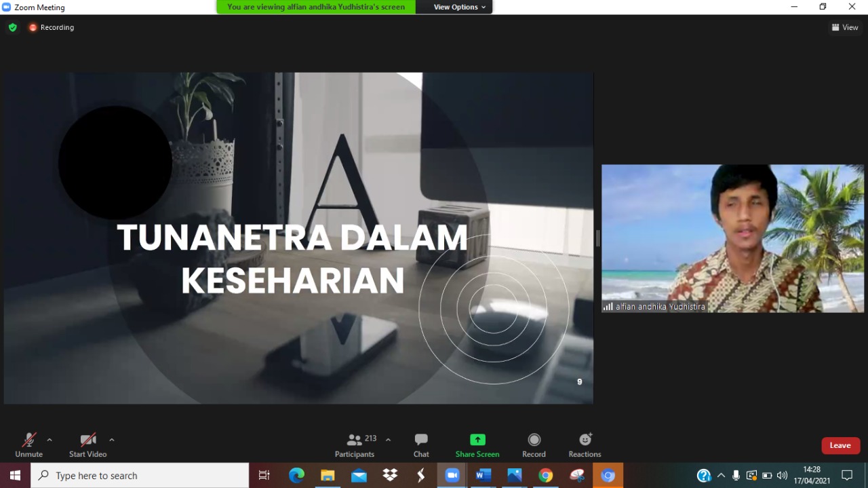
Task: Select alfian andhika Yudhistira's video thumbnail
Action: (x=732, y=238)
